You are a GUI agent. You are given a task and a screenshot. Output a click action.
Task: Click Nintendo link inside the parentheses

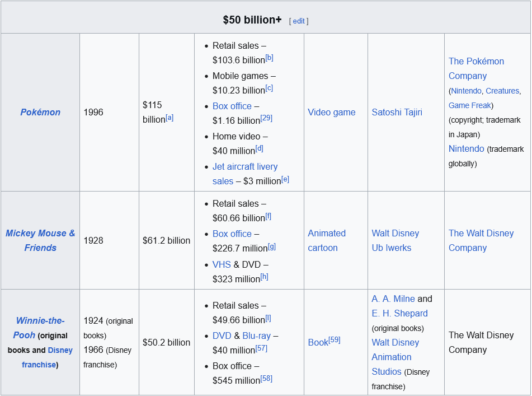coord(466,91)
